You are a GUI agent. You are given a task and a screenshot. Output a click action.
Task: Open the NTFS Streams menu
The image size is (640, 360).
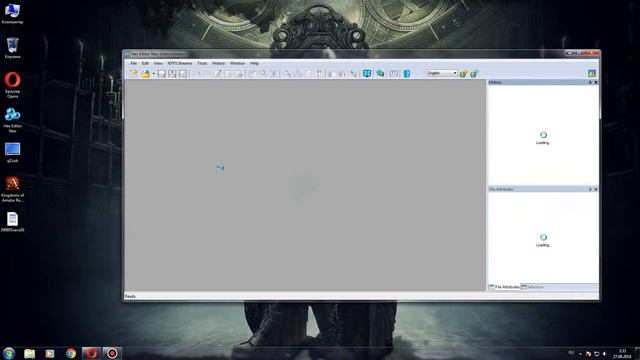180,63
